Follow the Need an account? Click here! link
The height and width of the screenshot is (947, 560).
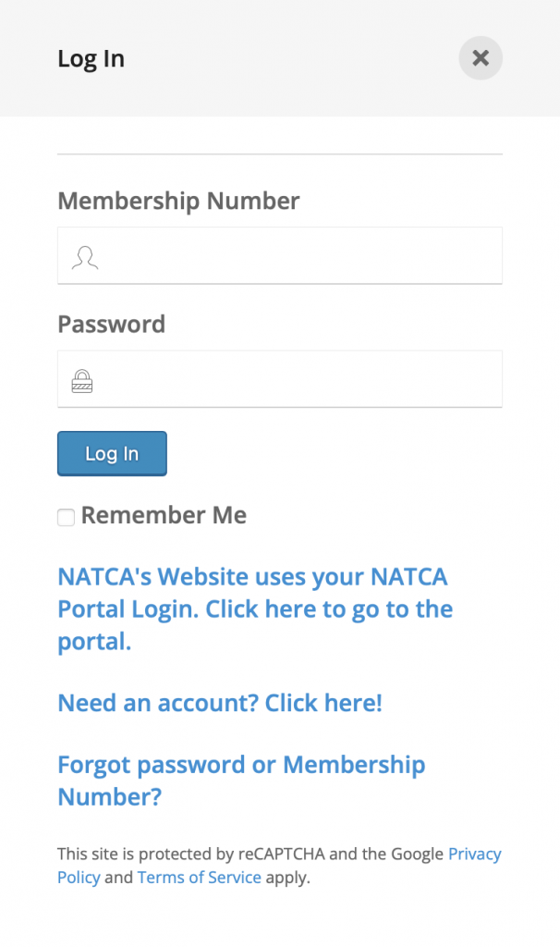[x=220, y=703]
